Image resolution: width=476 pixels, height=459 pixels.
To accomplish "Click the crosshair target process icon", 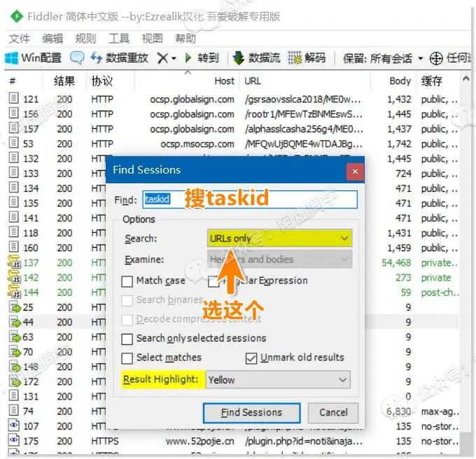I will (436, 58).
